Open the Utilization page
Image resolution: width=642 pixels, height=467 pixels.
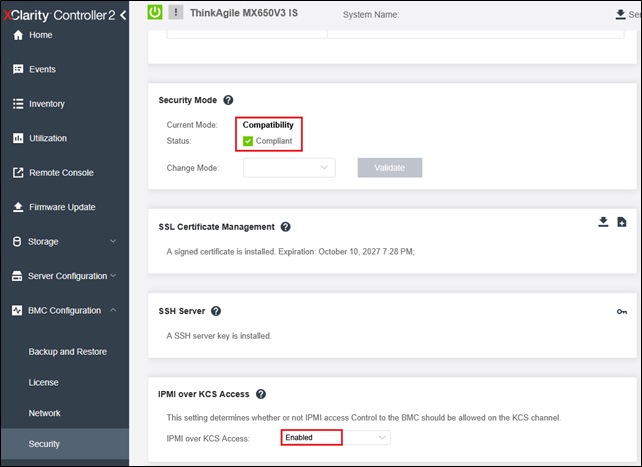[48, 138]
